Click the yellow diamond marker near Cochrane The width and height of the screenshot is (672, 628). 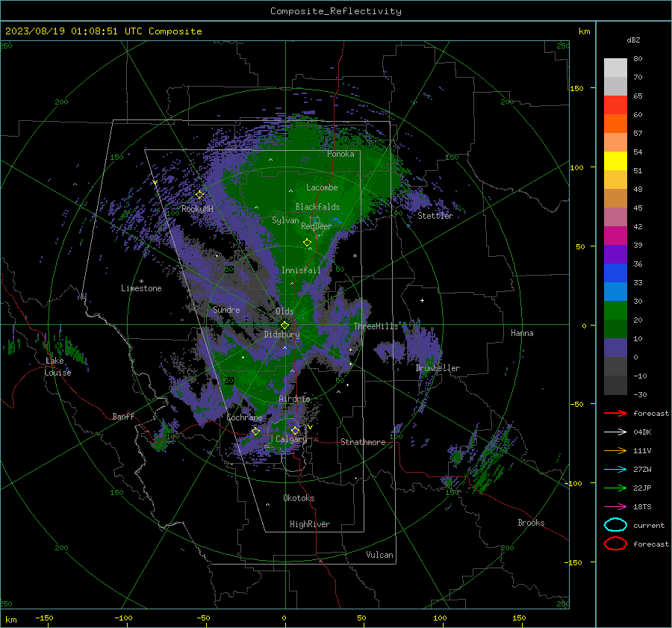(x=256, y=431)
